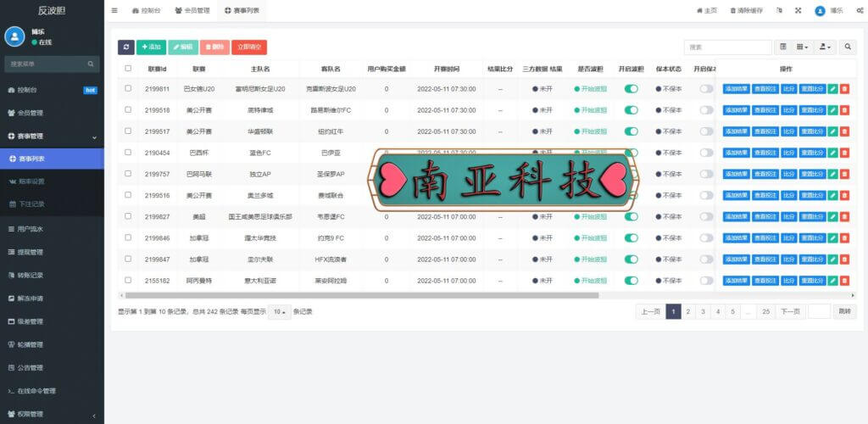868x424 pixels.
Task: Delete row 2155162 with red trash icon
Action: (x=844, y=281)
